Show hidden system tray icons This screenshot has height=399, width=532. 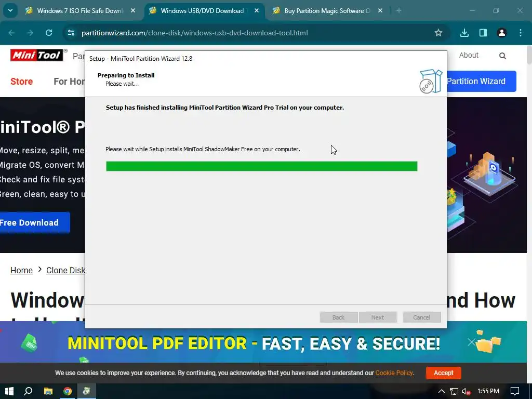tap(442, 391)
